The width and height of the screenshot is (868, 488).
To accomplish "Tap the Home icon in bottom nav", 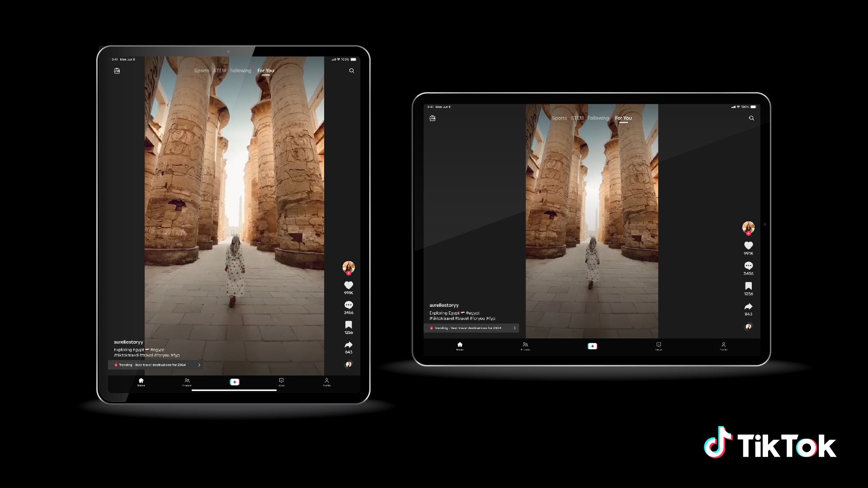I will [x=142, y=381].
